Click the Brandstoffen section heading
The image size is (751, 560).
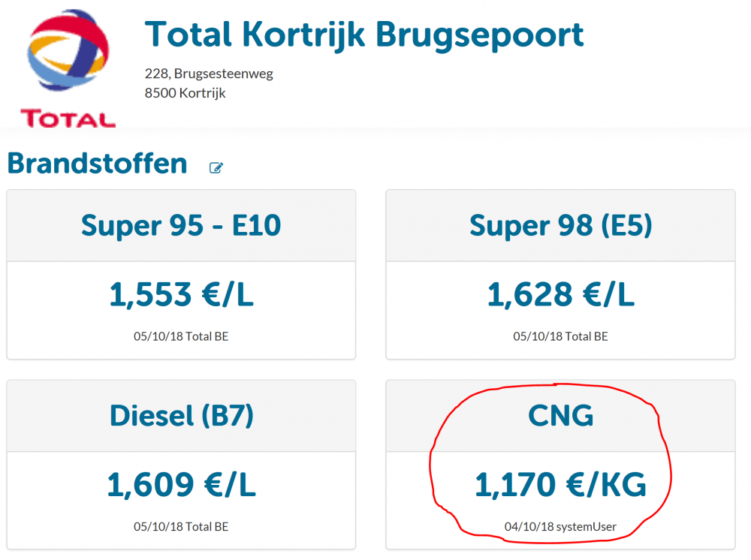coord(97,164)
